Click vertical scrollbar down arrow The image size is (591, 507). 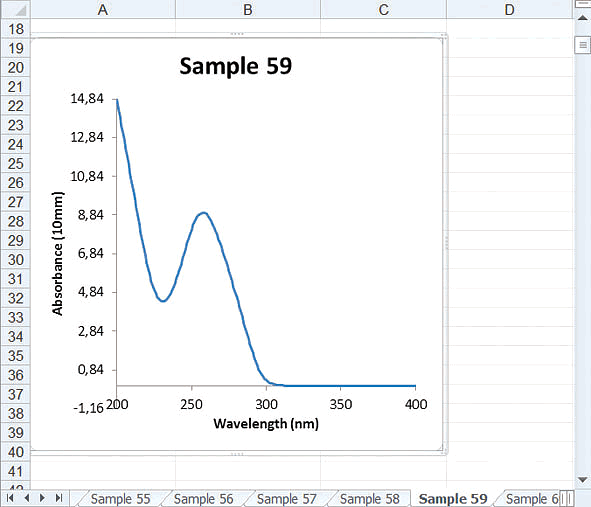[583, 479]
